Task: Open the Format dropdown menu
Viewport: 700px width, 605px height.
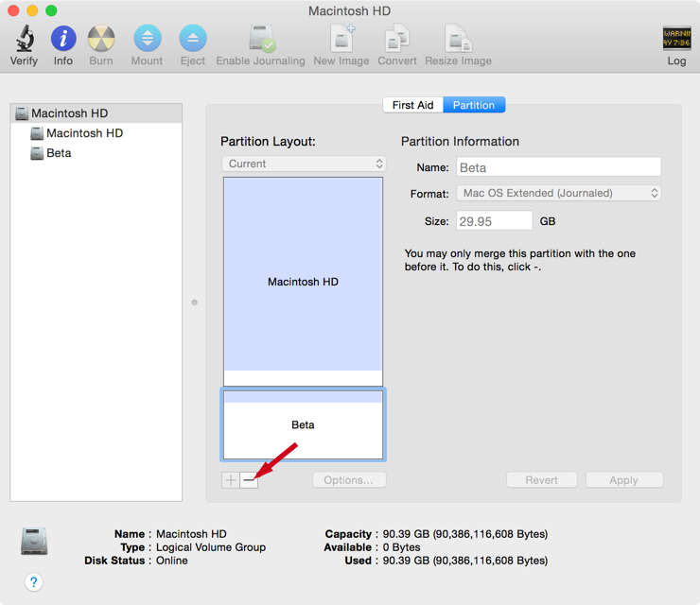Action: tap(558, 193)
